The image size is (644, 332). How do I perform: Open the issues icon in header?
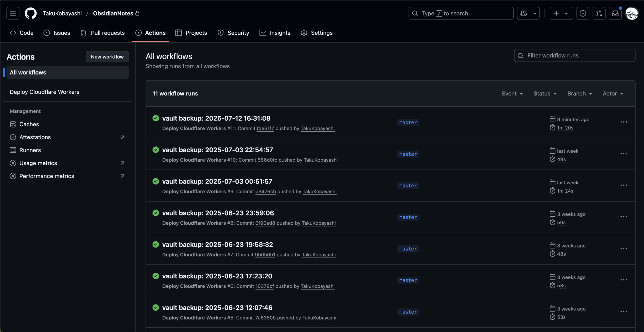[583, 13]
